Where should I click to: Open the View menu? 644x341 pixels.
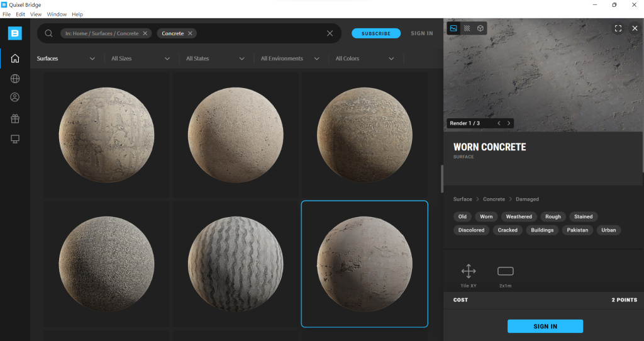coord(36,14)
